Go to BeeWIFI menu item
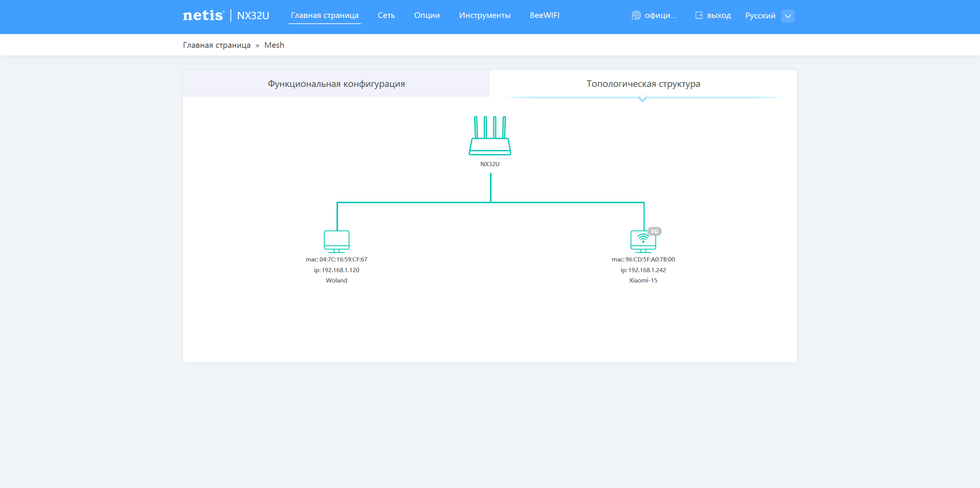The image size is (980, 488). 544,15
